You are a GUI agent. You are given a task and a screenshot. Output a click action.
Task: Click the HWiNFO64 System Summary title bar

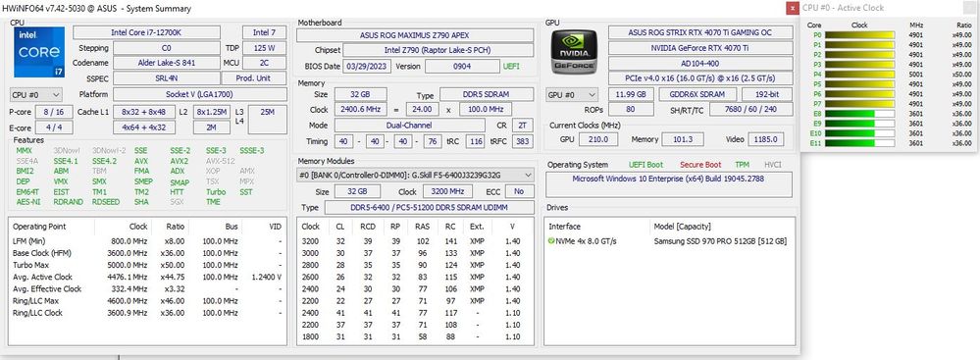[x=400, y=8]
